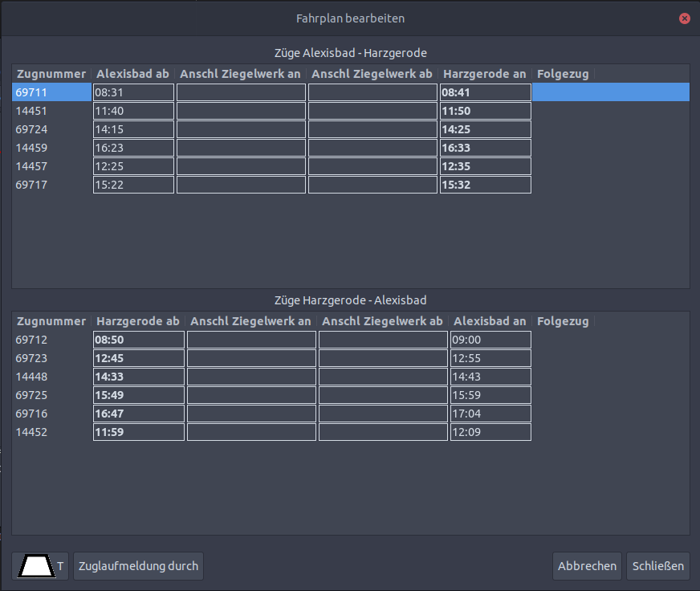Click Ziegelwerk ab field for train 14451
700x591 pixels.
coord(372,111)
